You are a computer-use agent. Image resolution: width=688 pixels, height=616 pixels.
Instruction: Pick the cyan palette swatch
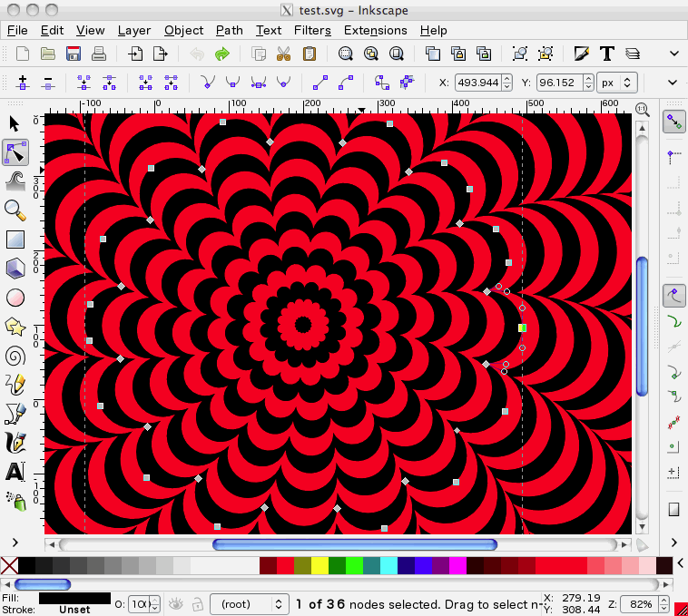(x=388, y=565)
